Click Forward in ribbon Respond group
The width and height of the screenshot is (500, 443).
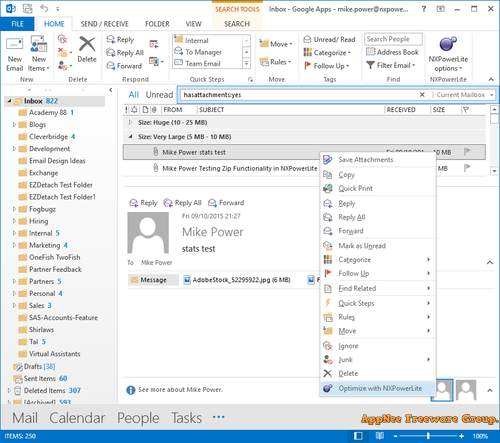[124, 66]
